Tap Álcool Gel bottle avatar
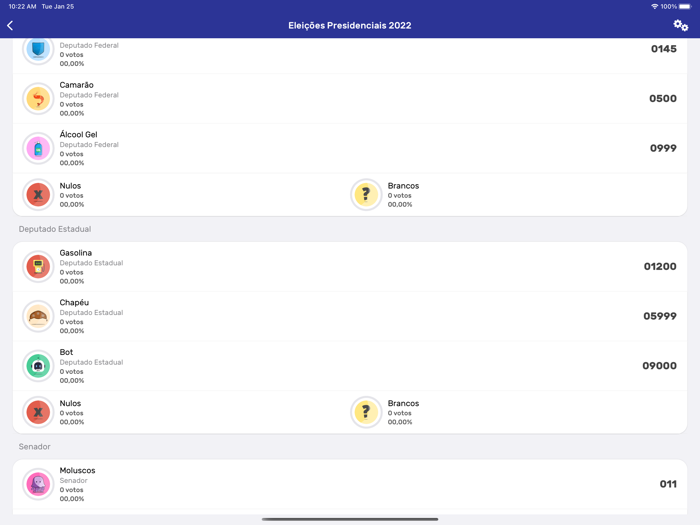 coord(38,148)
